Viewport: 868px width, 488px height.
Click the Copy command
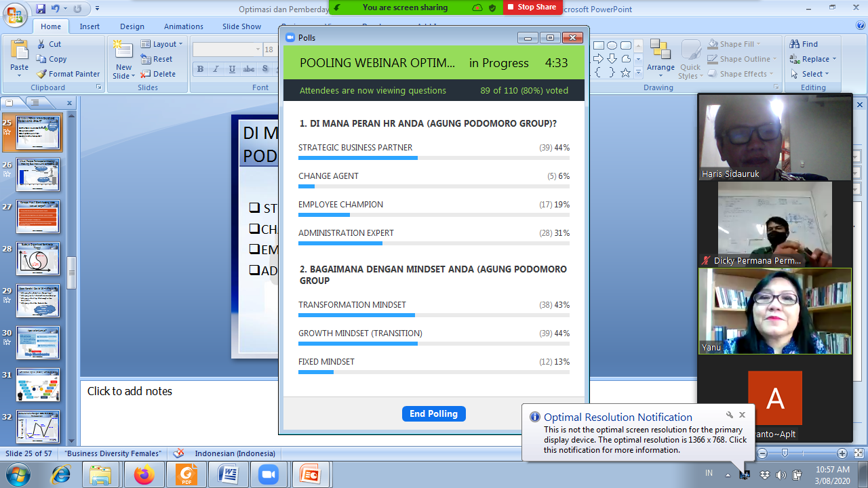pyautogui.click(x=51, y=59)
